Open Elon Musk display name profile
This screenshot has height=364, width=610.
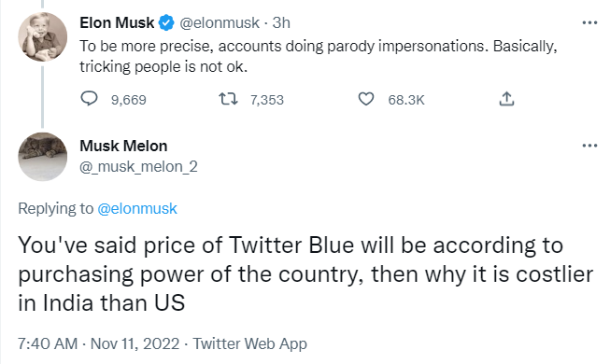point(117,23)
